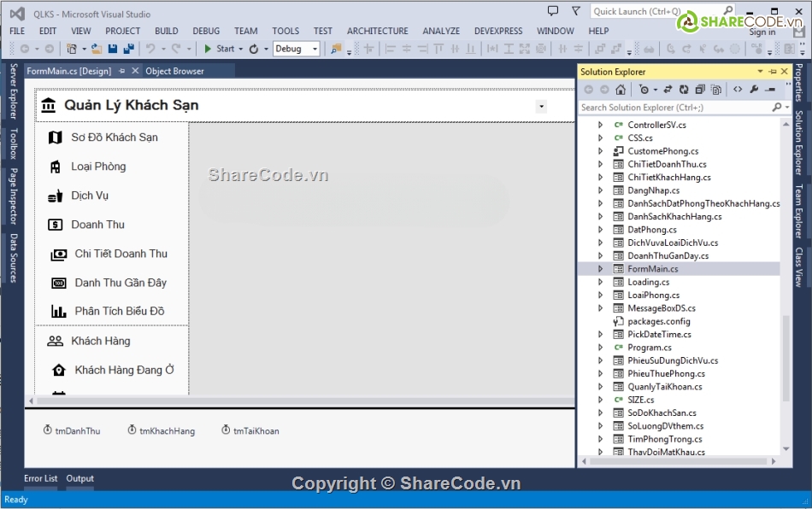Open the Start button dropdown arrow
Viewport: 812px width, 509px height.
(241, 49)
